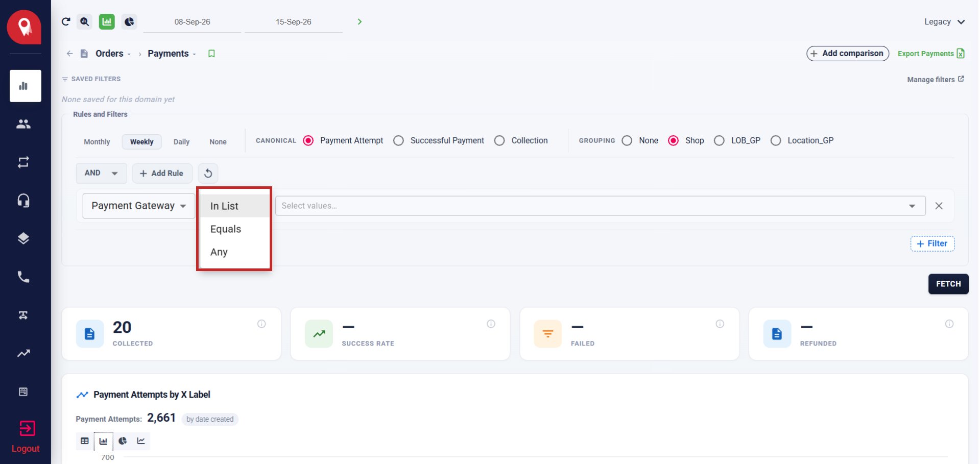Open the Payment Gateway field dropdown
980x464 pixels.
pos(138,206)
